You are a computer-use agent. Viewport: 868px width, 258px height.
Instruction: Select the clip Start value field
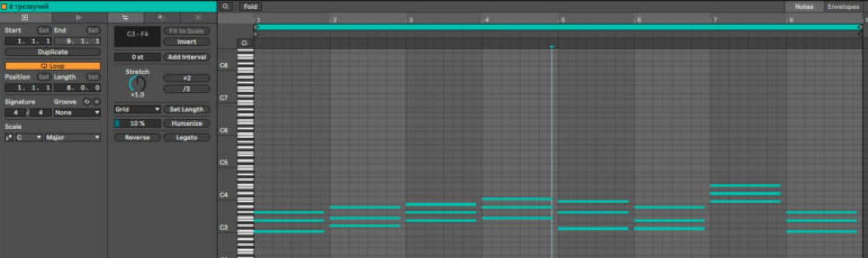tap(28, 41)
